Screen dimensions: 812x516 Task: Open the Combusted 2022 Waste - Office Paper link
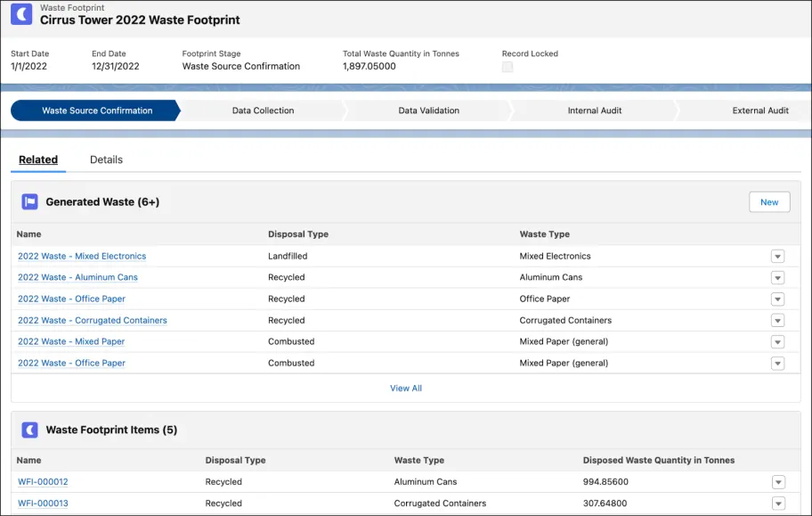click(71, 364)
